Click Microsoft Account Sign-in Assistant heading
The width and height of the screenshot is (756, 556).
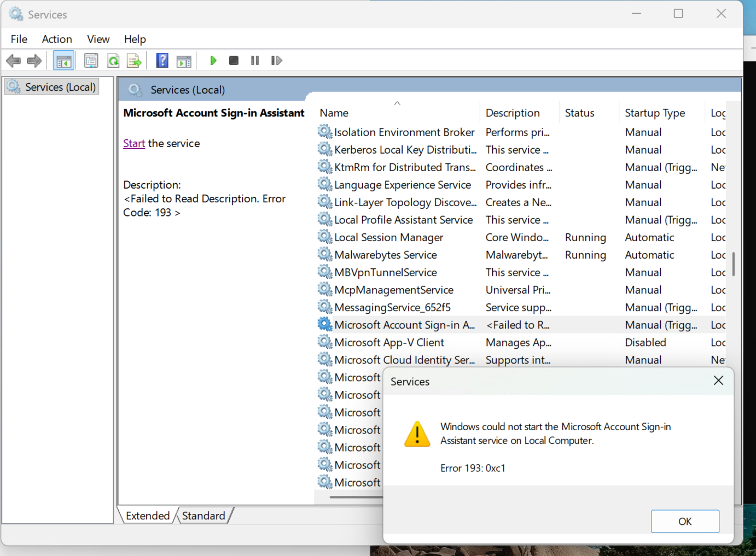point(214,113)
